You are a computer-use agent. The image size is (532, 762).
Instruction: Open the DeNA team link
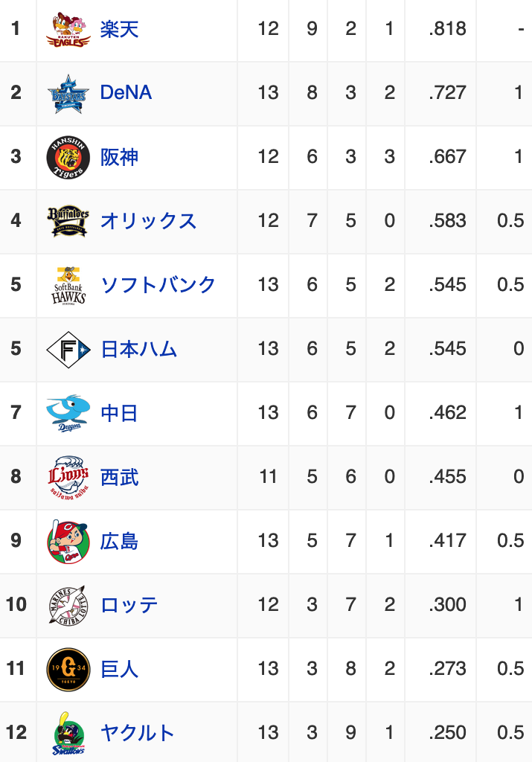[x=126, y=92]
